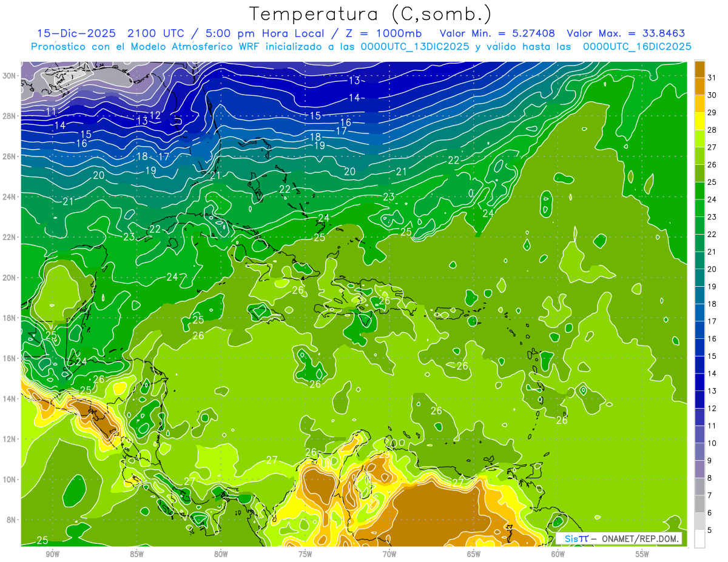Click the '14' value on the color scale
This screenshot has height=562, width=728.
[712, 373]
